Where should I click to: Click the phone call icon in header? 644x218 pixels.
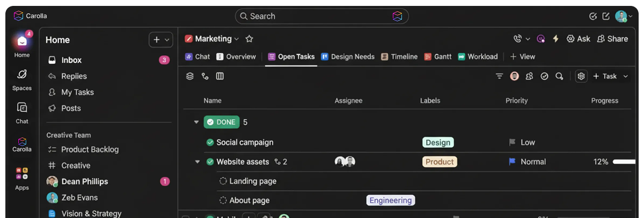pos(517,39)
